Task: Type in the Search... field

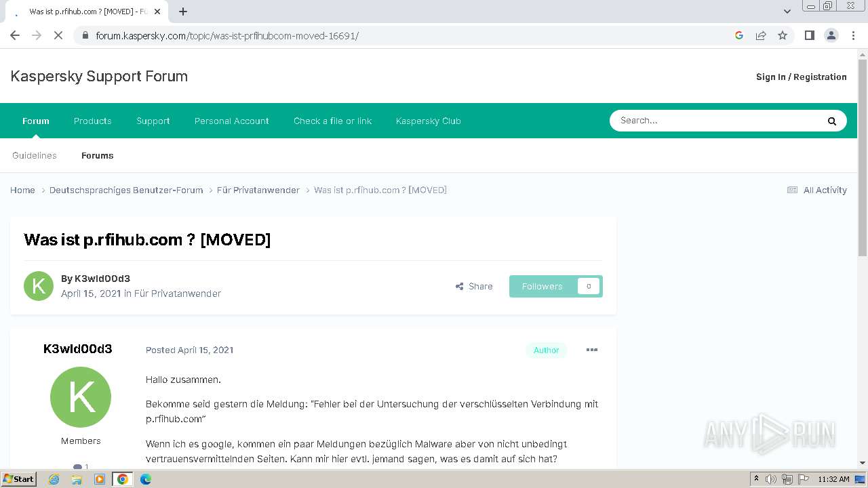Action: pos(715,121)
